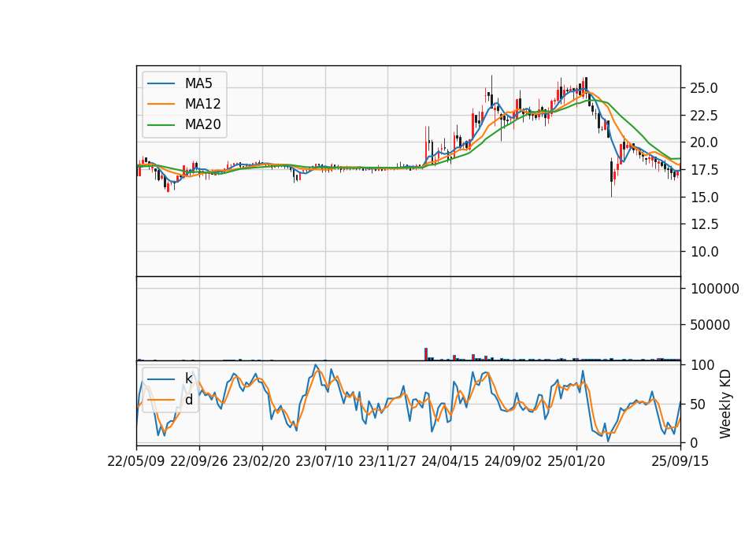Click the 0 tick on KD axis

tap(695, 442)
